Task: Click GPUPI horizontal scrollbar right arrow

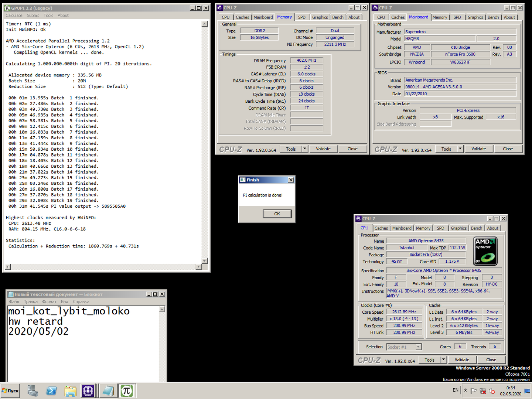Action: (x=198, y=267)
